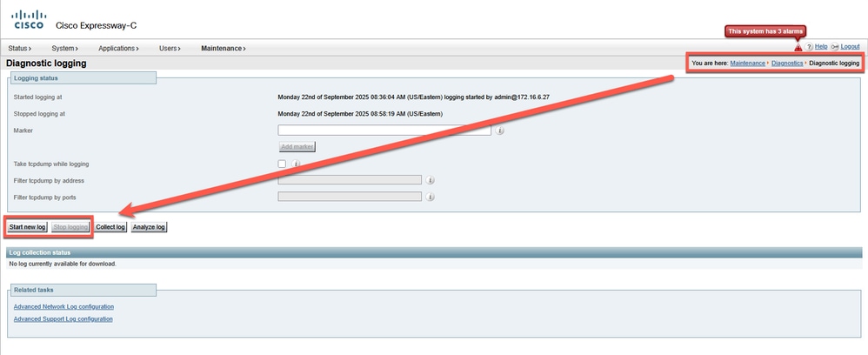Open the Applications menu
Image resolution: width=868 pixels, height=355 pixels.
click(118, 48)
